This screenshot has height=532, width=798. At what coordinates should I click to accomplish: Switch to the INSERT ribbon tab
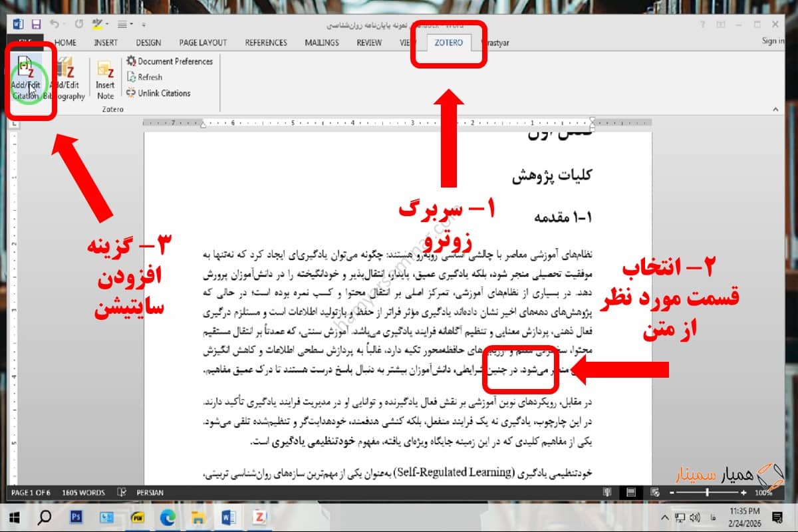(x=106, y=43)
